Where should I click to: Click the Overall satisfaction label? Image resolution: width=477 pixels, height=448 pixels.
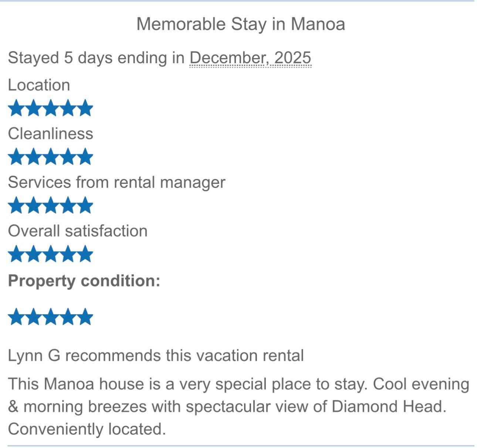coord(78,231)
